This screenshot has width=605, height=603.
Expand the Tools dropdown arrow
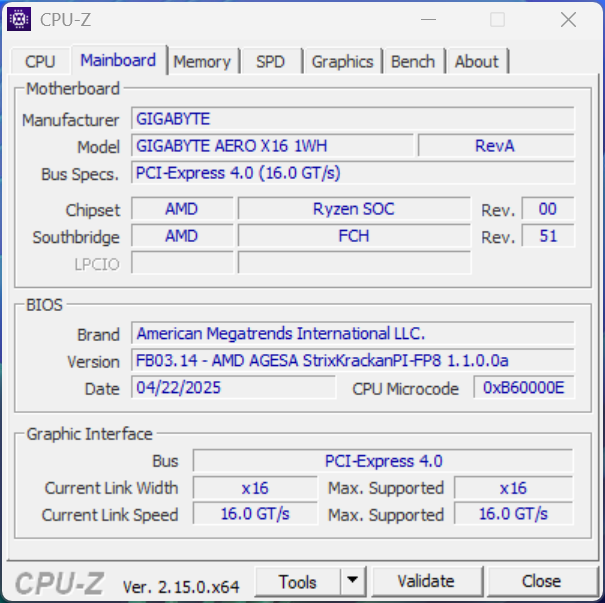click(x=352, y=581)
